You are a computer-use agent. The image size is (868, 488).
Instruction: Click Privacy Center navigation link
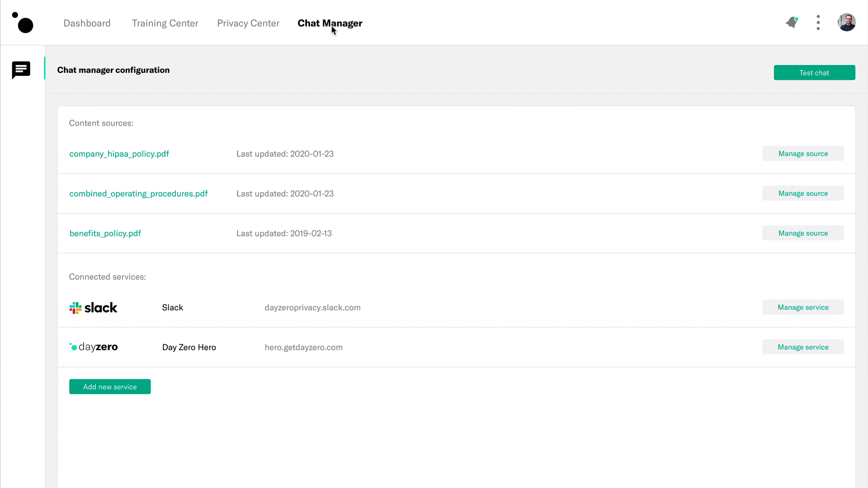(248, 23)
